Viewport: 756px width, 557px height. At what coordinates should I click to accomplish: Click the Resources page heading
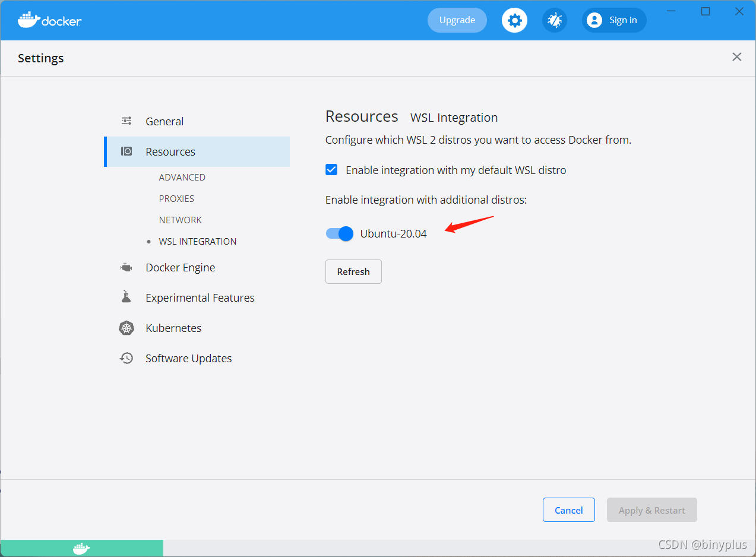(x=362, y=116)
